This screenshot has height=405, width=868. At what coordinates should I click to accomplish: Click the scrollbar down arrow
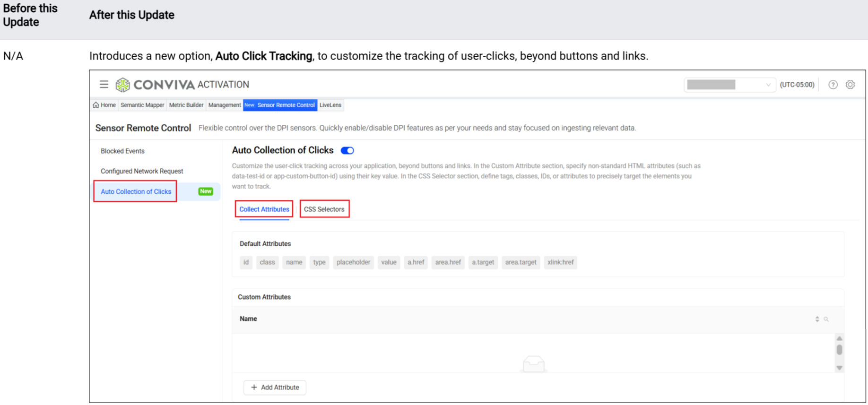(840, 368)
